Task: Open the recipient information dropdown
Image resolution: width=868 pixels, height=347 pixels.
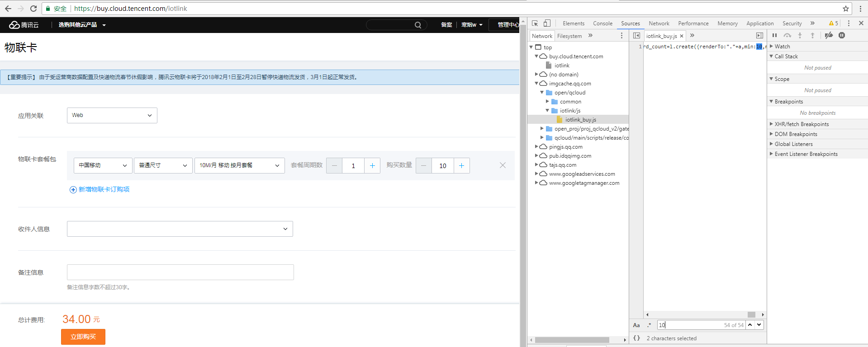Action: click(x=180, y=229)
